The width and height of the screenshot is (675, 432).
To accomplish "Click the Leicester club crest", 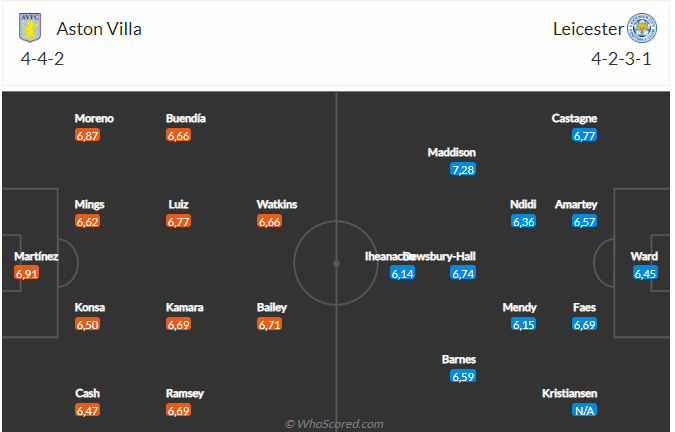I will tap(641, 28).
